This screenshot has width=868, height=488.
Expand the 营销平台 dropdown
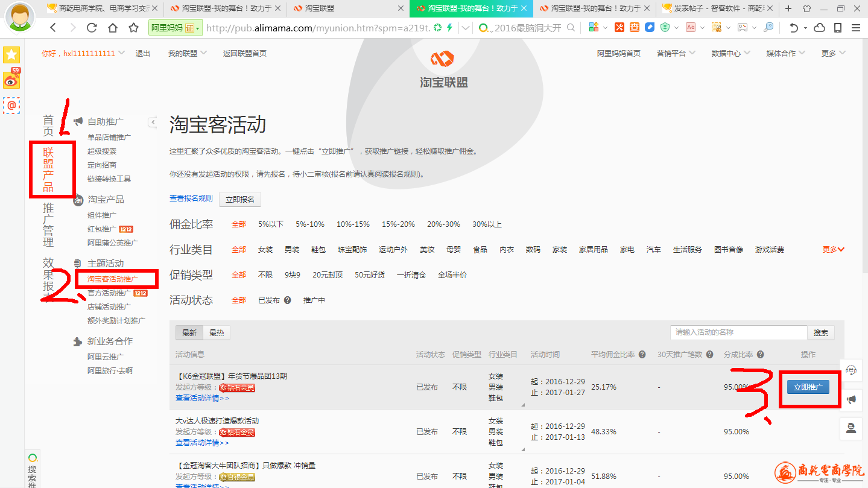click(x=692, y=53)
